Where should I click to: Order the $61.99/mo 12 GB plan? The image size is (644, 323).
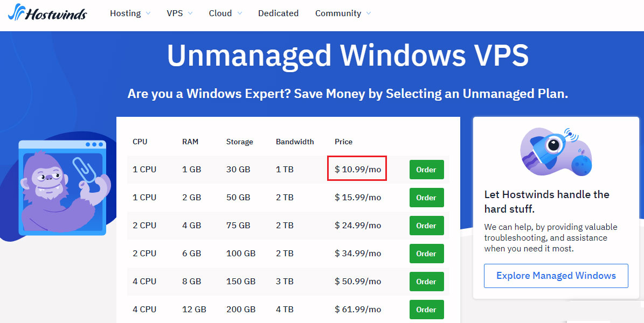pos(426,309)
